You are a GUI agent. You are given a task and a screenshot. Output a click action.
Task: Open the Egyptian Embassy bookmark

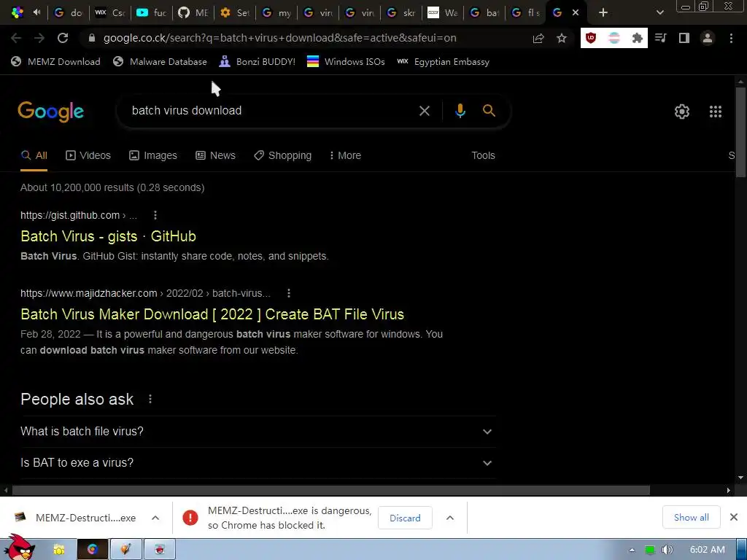pyautogui.click(x=443, y=62)
